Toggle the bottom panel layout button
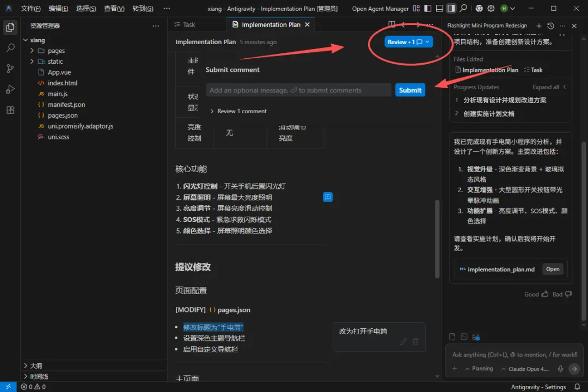Image resolution: width=588 pixels, height=392 pixels. 439,9
